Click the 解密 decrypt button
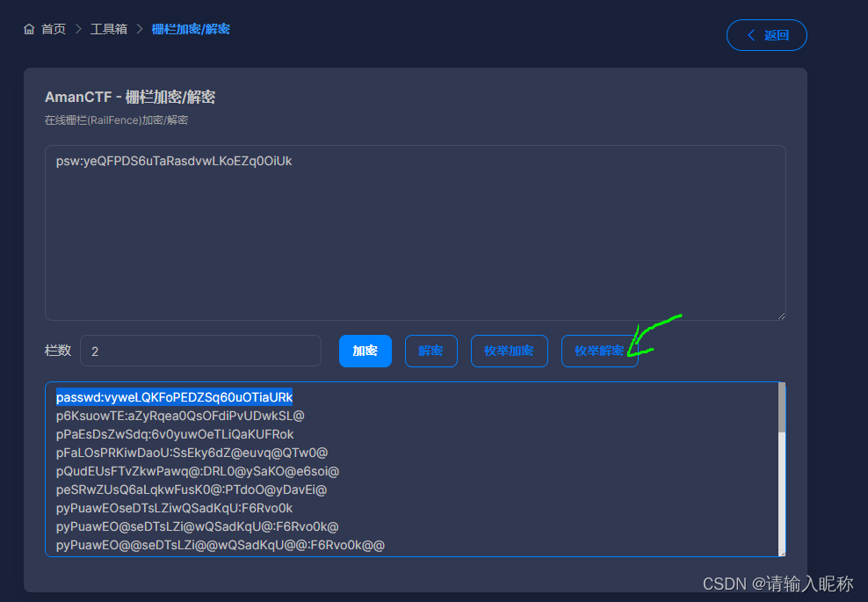This screenshot has width=868, height=602. pyautogui.click(x=430, y=351)
